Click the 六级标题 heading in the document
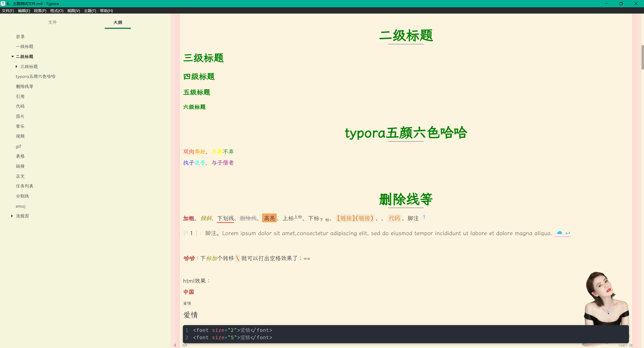 194,107
